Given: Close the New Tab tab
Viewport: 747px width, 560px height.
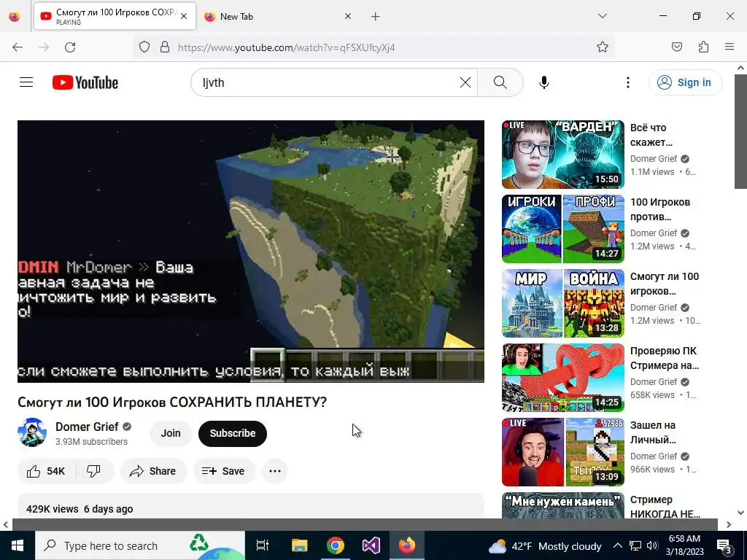Looking at the screenshot, I should [x=348, y=16].
